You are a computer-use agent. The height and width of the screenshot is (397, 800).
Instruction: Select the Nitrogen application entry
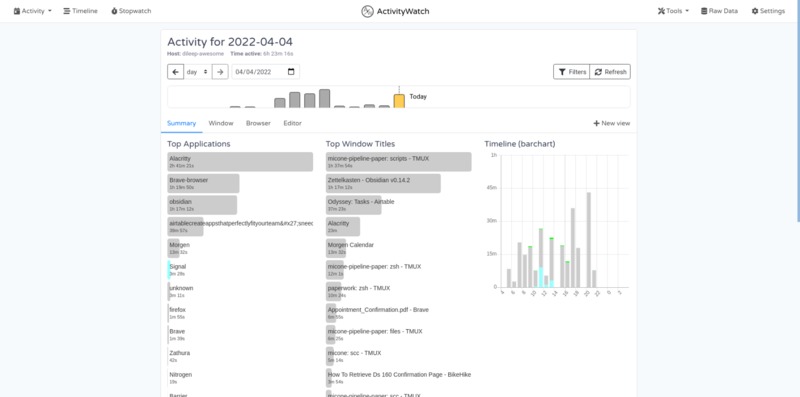180,378
